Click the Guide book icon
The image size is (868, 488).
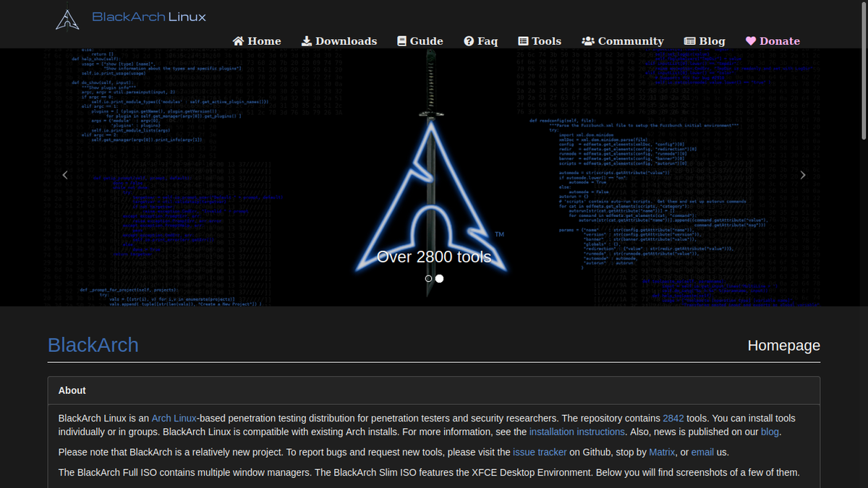point(401,41)
